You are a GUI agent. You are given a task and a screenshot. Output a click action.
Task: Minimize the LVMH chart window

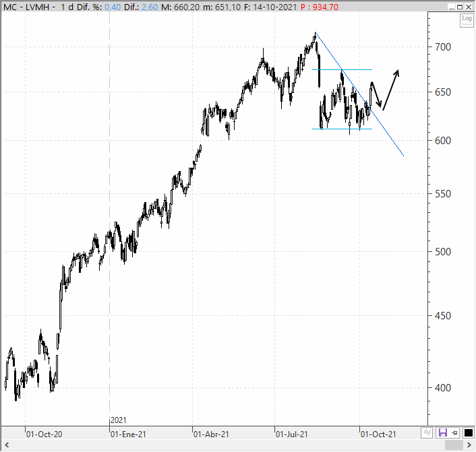tap(452, 7)
